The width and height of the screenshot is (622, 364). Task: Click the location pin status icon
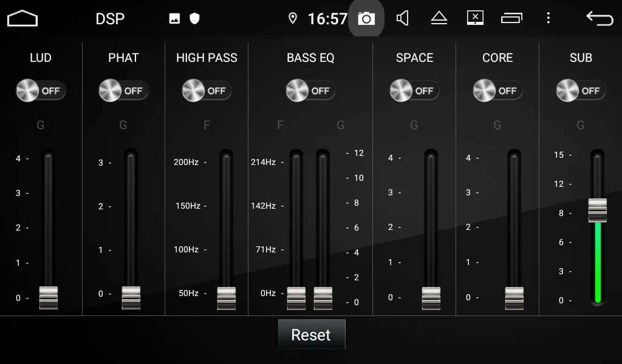[293, 19]
